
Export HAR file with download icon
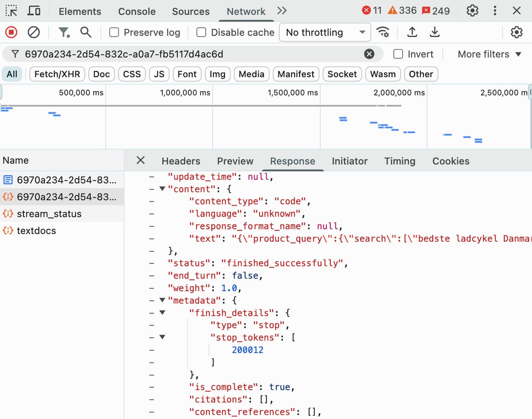(x=435, y=32)
